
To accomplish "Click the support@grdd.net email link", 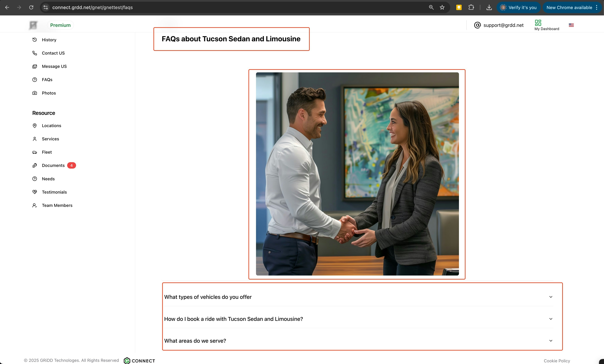I will 503,25.
